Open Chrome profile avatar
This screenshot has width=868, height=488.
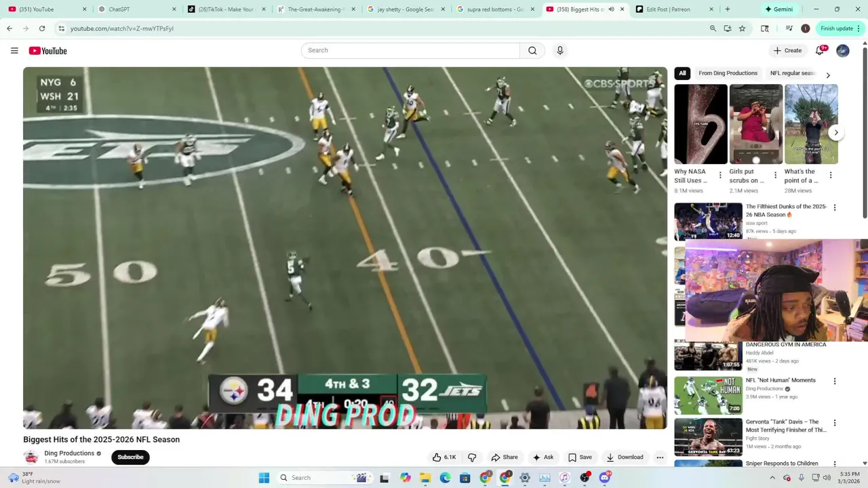click(x=805, y=28)
